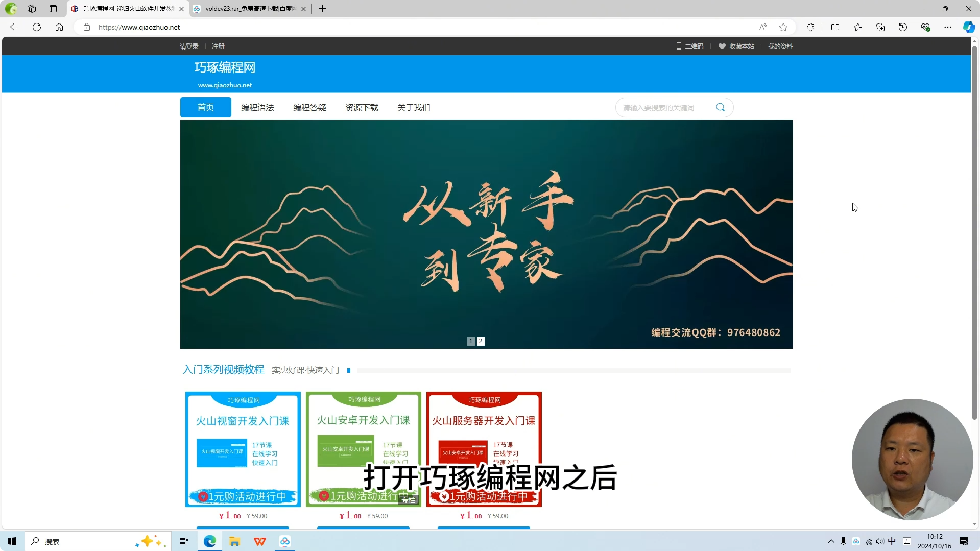This screenshot has width=980, height=551.
Task: Open browser home page
Action: tap(59, 27)
